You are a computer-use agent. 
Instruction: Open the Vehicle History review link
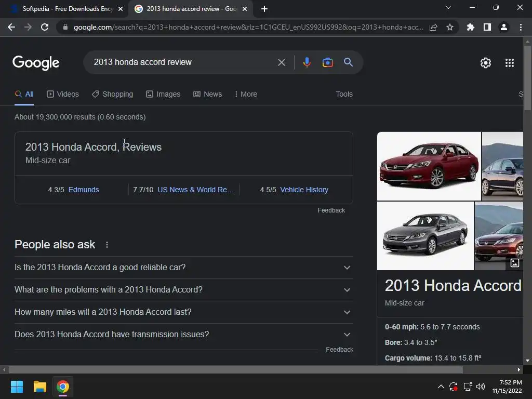(304, 190)
